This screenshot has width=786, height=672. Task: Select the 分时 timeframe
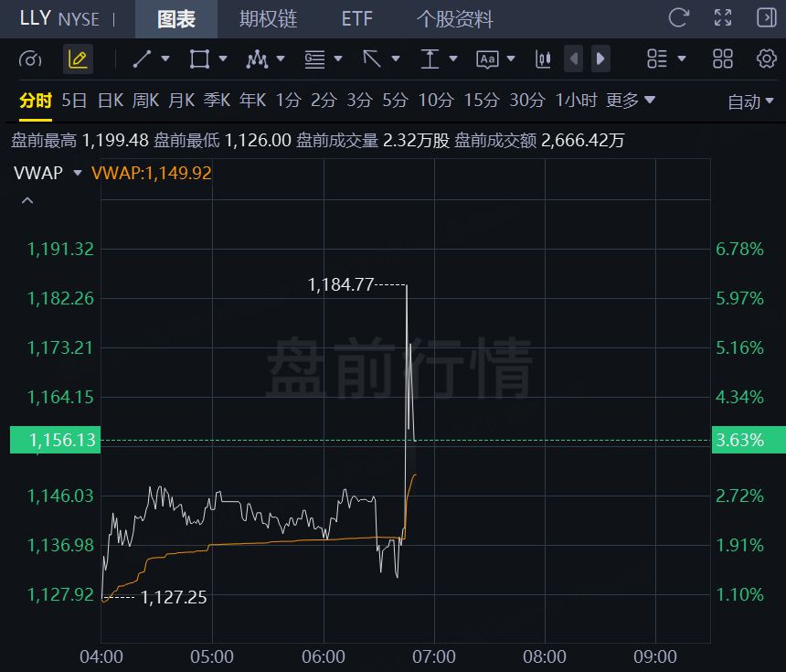[36, 101]
